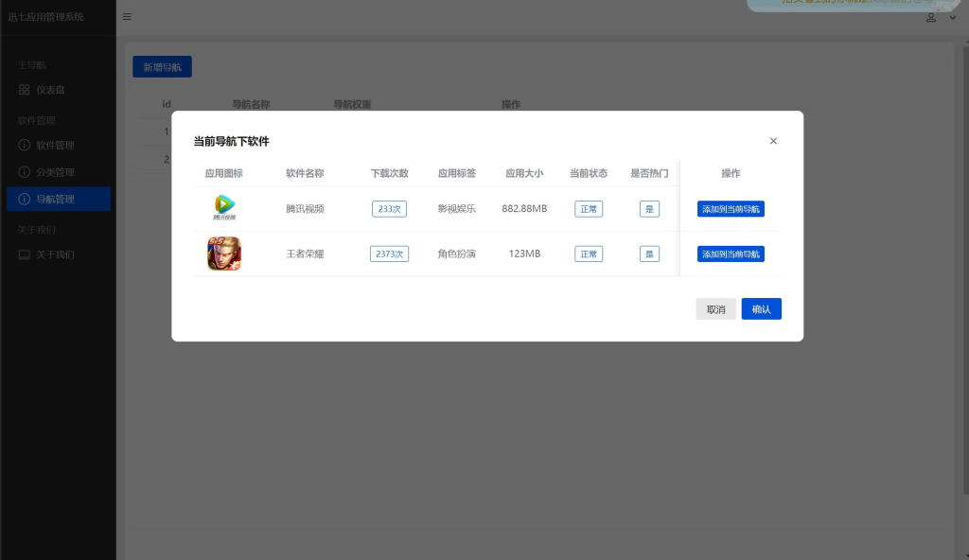
Task: Toggle the hamburger sidebar collapse icon
Action: (128, 17)
